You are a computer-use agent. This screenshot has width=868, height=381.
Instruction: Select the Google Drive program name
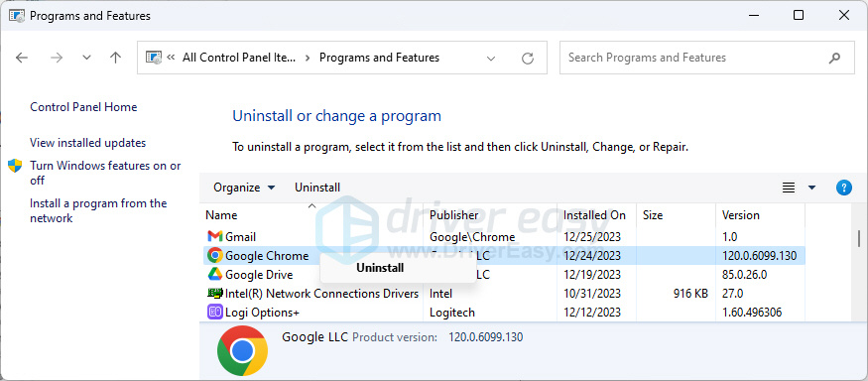[x=259, y=275]
